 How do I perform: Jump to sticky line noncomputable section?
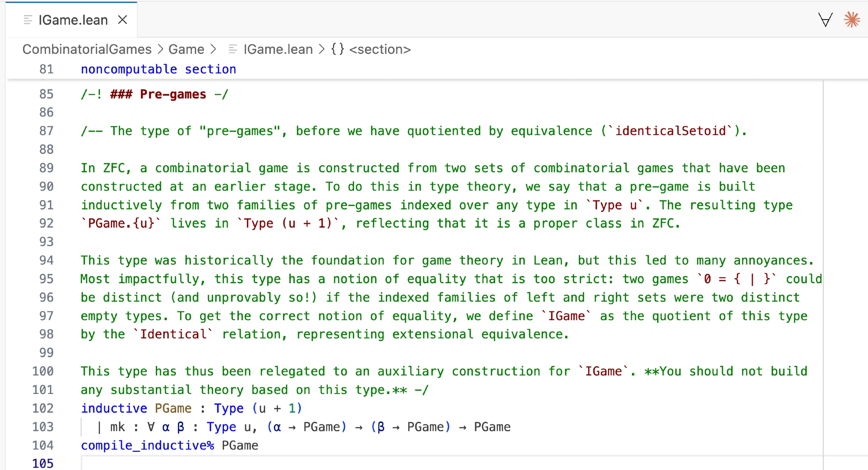coord(158,70)
